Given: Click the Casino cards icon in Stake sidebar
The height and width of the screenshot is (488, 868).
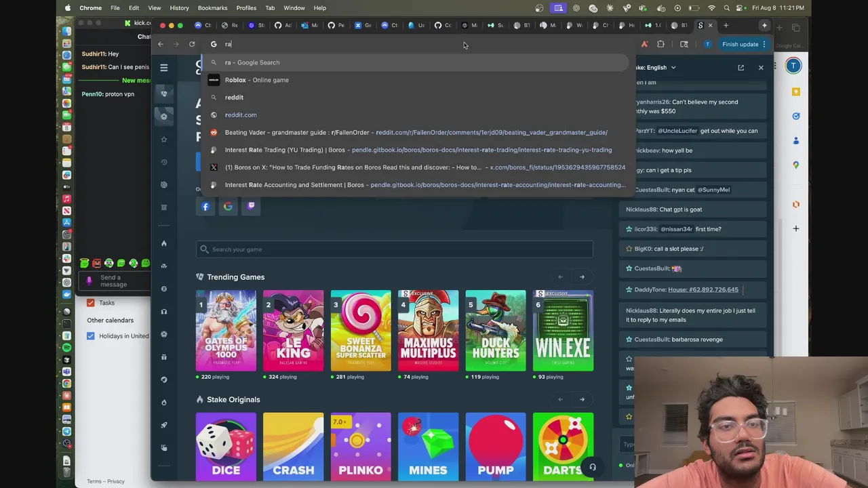Looking at the screenshot, I should click(163, 94).
